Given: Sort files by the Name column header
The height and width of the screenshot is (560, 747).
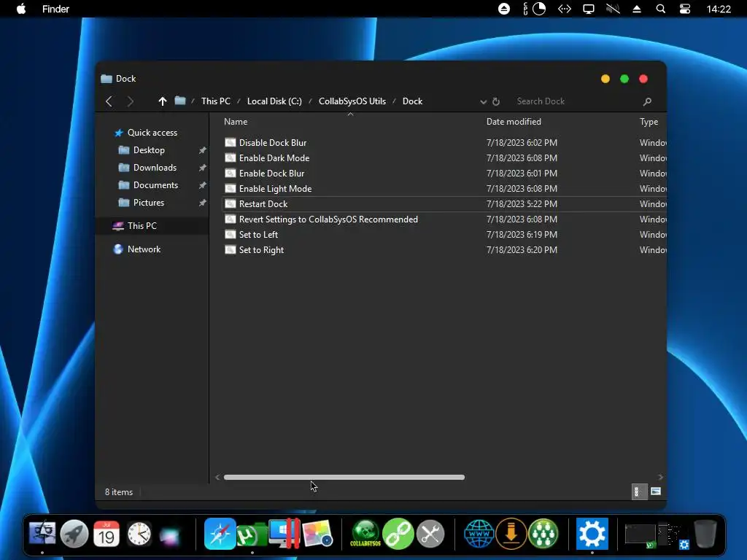Looking at the screenshot, I should click(236, 122).
